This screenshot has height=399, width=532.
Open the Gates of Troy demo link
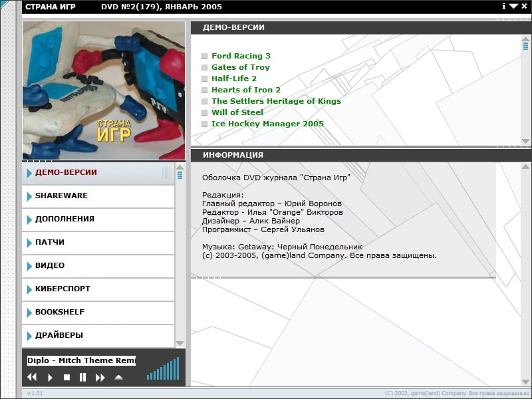pos(241,67)
